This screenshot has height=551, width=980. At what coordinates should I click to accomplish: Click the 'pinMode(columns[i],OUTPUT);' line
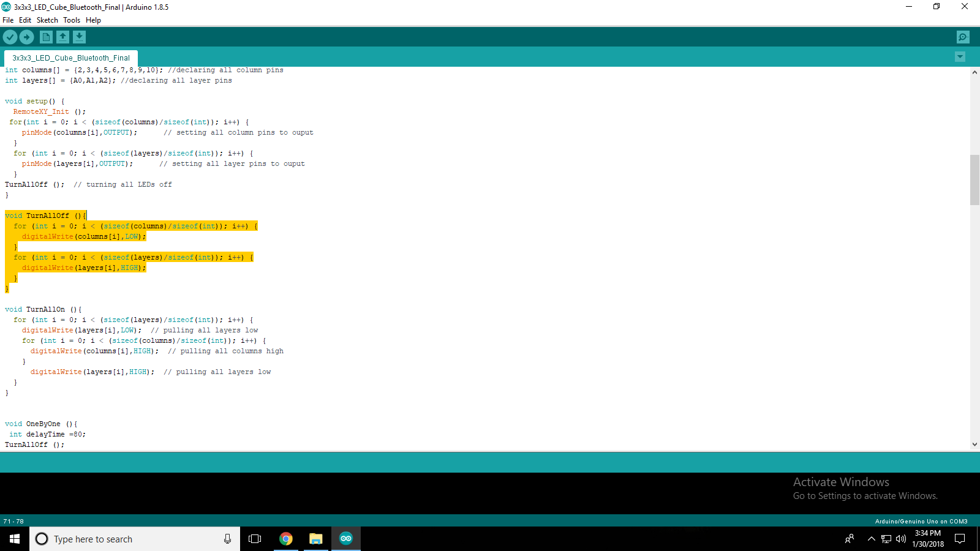[80, 133]
